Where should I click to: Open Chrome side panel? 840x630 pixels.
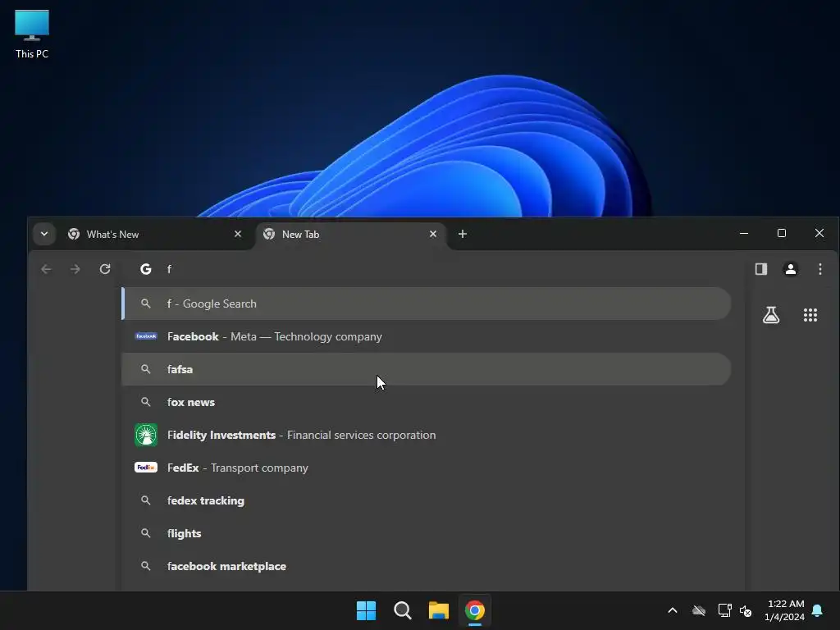(x=761, y=269)
